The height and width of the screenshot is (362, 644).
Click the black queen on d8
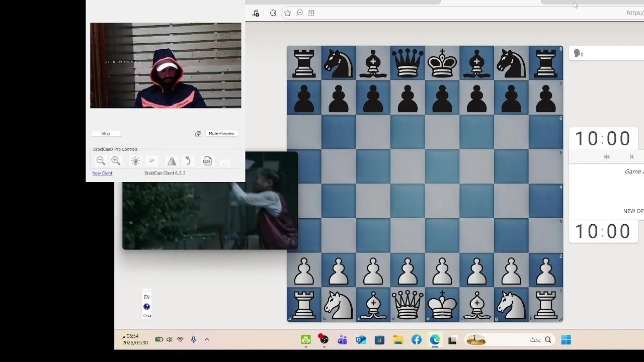408,63
